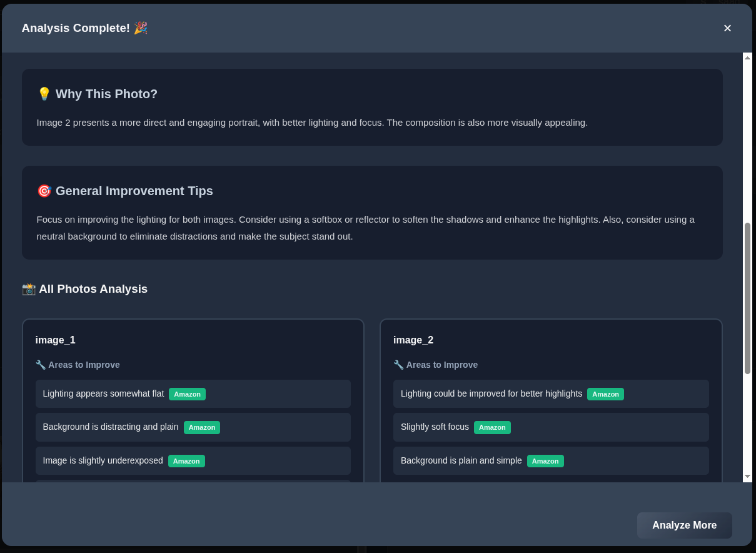Screen dimensions: 756x553
Task: Close the Analysis Complete dialog
Action: tap(727, 28)
